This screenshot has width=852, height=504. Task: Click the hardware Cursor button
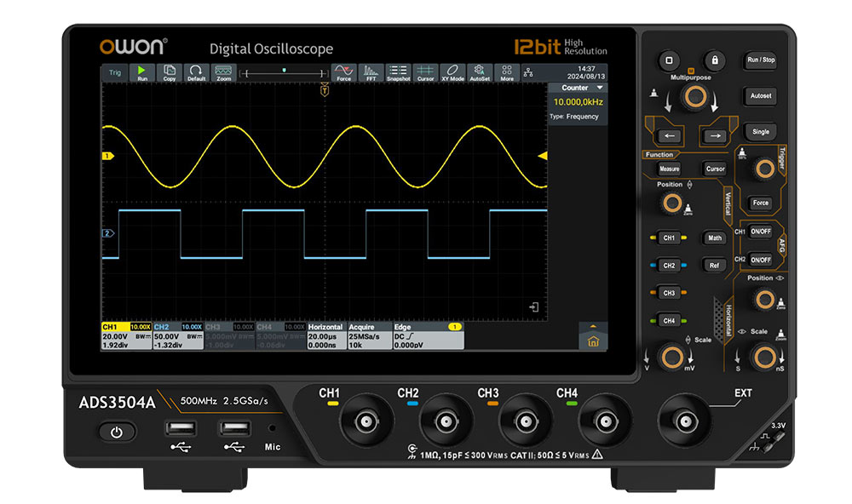pos(715,169)
